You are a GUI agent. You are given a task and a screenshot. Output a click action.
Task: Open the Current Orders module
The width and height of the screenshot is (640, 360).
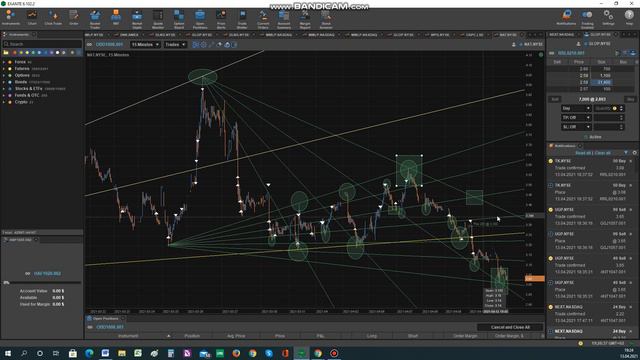coord(263,18)
